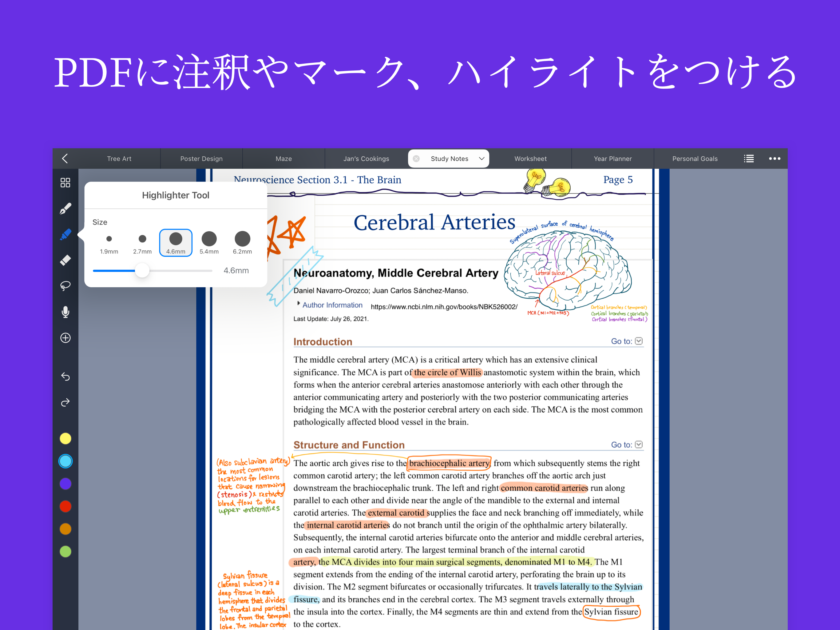Close the Study Notes tab
This screenshot has width=840, height=630.
416,158
